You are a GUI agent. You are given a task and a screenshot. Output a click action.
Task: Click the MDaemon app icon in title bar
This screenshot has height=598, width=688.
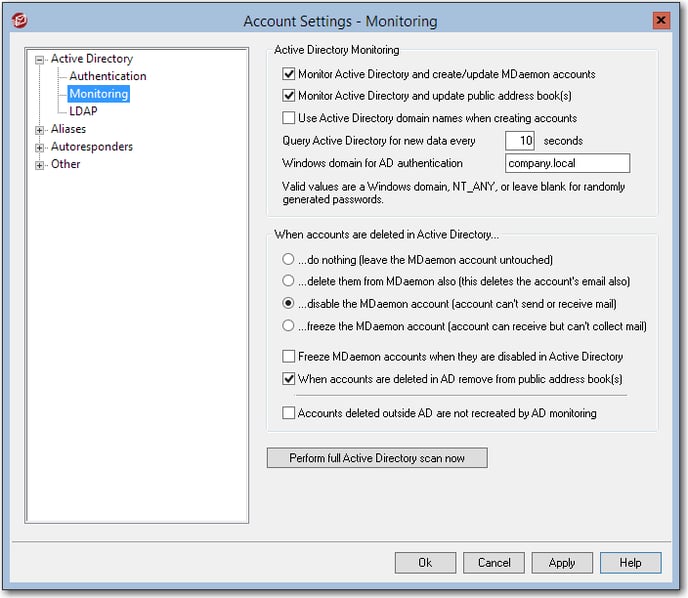[x=19, y=20]
